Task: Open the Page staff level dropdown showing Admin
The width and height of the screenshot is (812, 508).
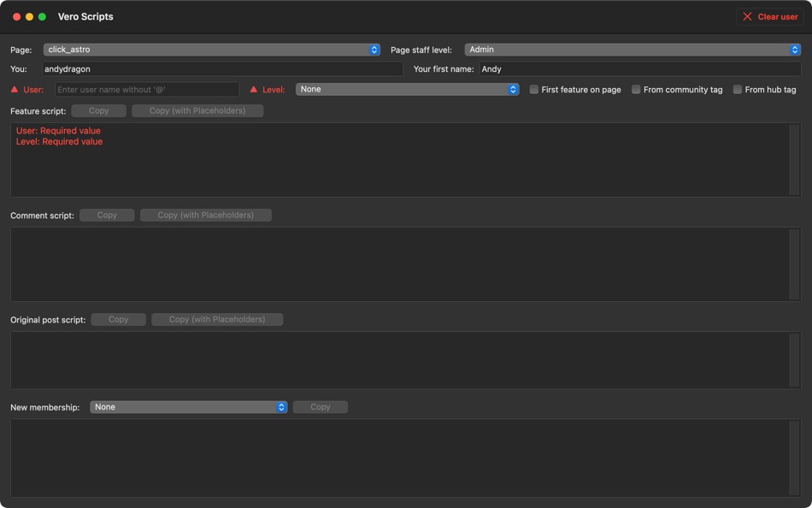Action: coord(633,49)
